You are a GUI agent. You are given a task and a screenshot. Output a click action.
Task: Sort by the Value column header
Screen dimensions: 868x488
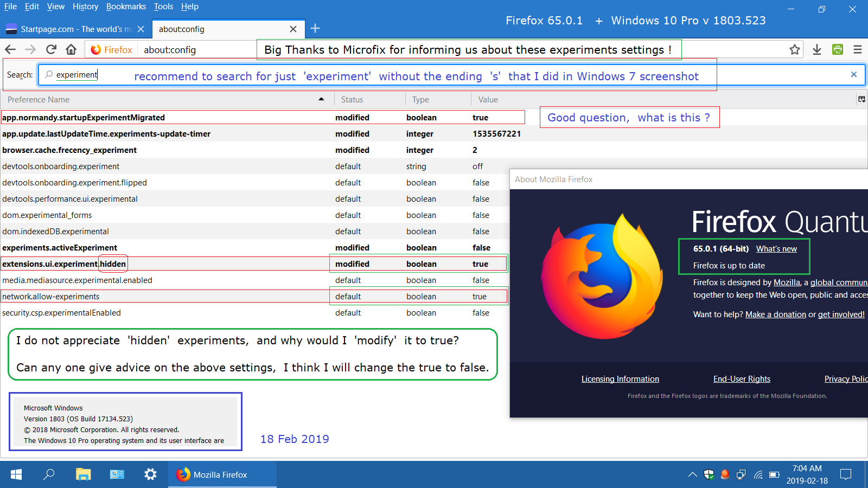(663, 100)
